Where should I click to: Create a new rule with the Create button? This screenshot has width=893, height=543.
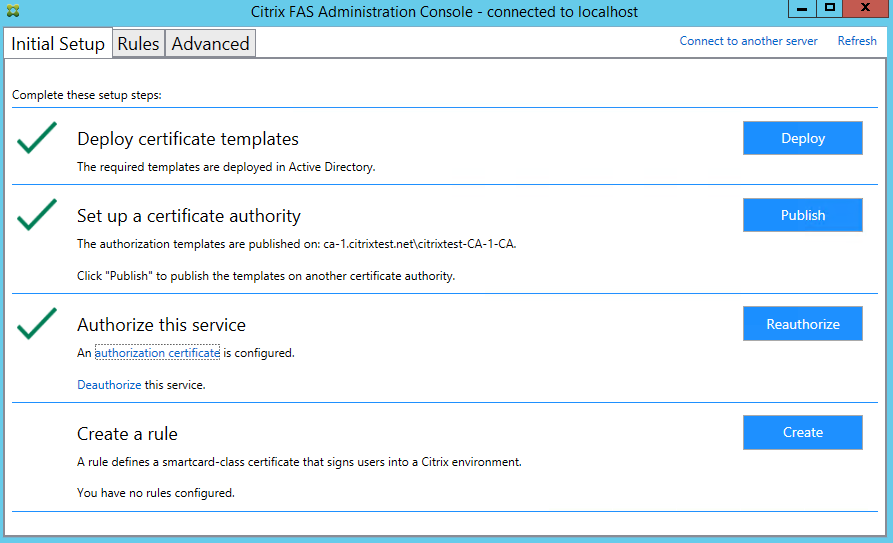802,432
